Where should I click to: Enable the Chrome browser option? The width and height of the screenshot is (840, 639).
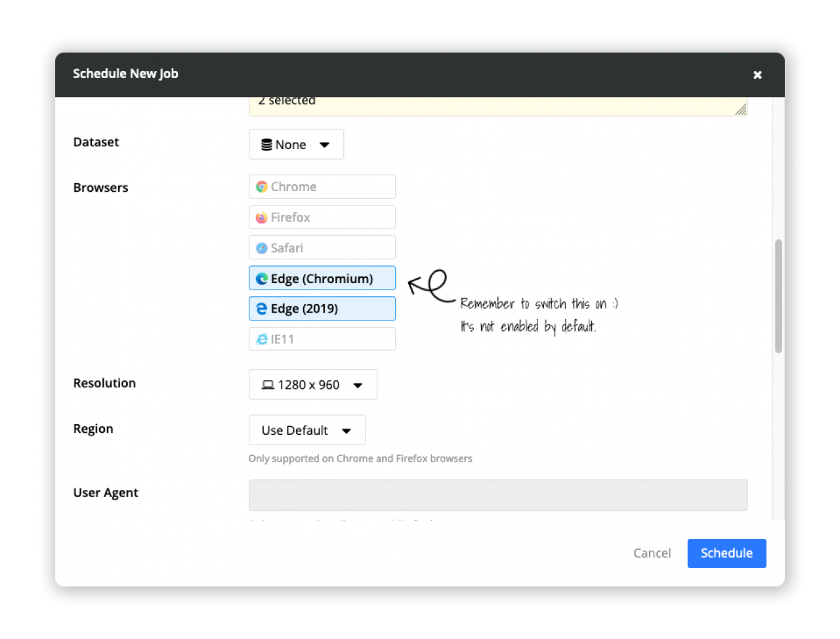pyautogui.click(x=322, y=187)
